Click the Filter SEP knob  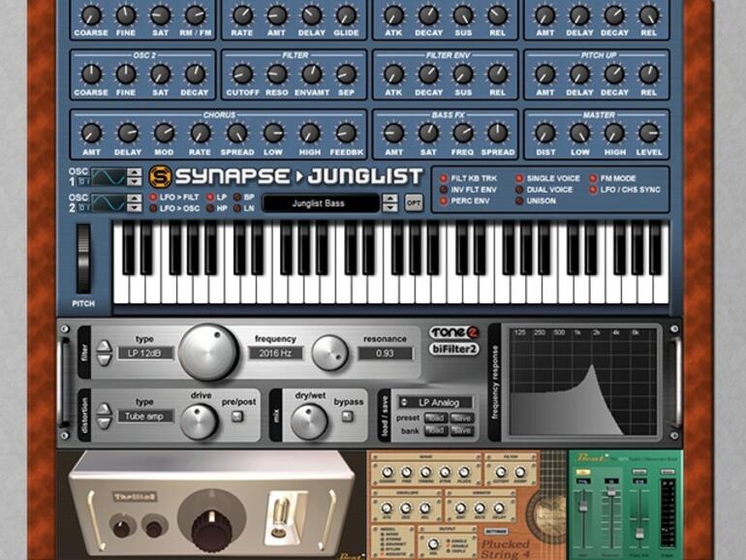(x=346, y=75)
